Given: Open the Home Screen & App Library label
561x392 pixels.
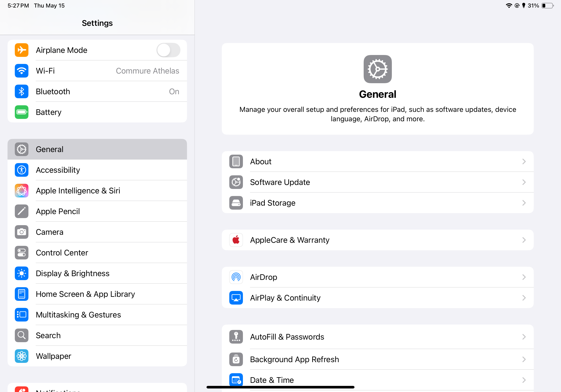Looking at the screenshot, I should 85,294.
